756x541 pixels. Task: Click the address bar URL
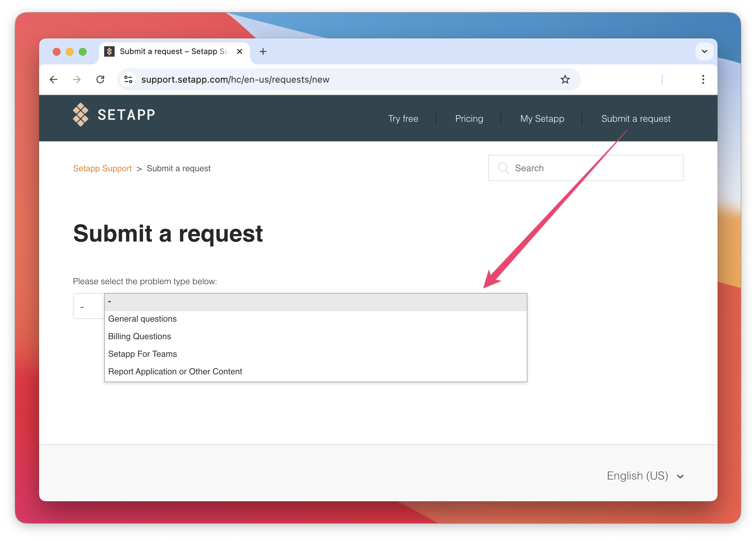pos(235,80)
